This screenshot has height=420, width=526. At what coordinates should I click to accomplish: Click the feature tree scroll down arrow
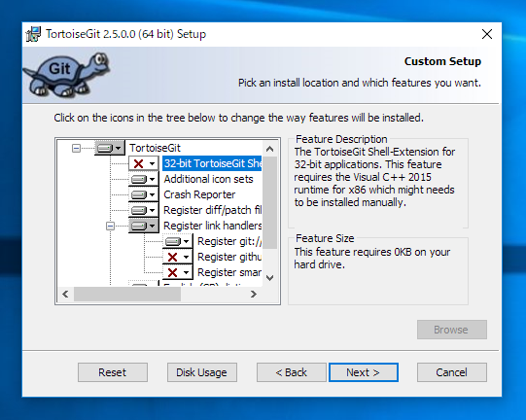(x=269, y=278)
